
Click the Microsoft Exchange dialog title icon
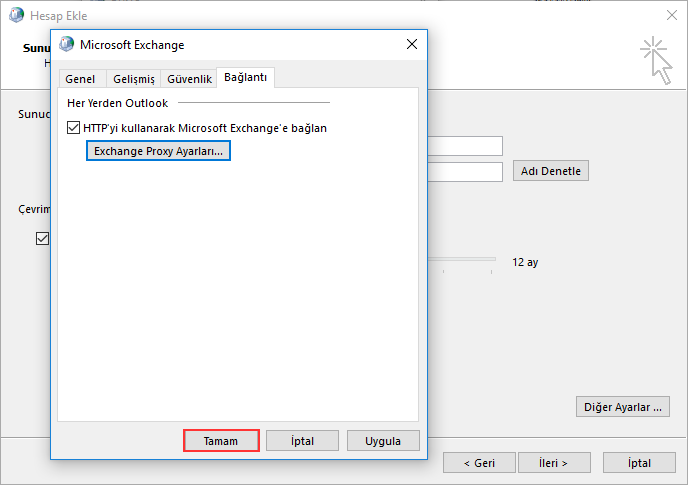coord(67,44)
